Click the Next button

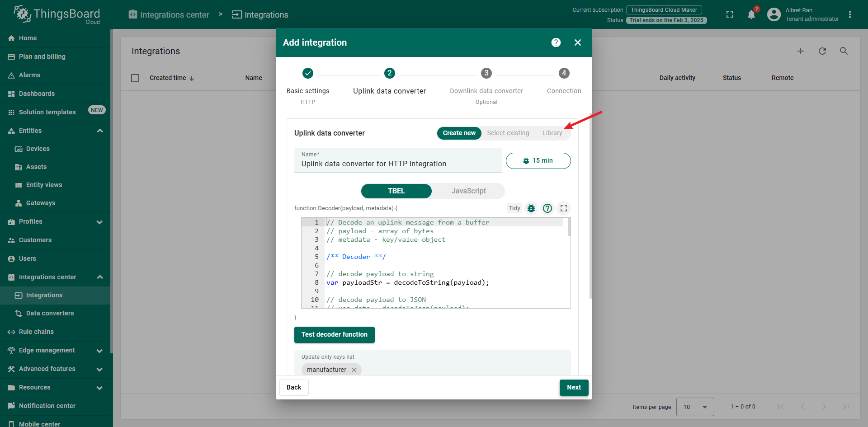574,388
